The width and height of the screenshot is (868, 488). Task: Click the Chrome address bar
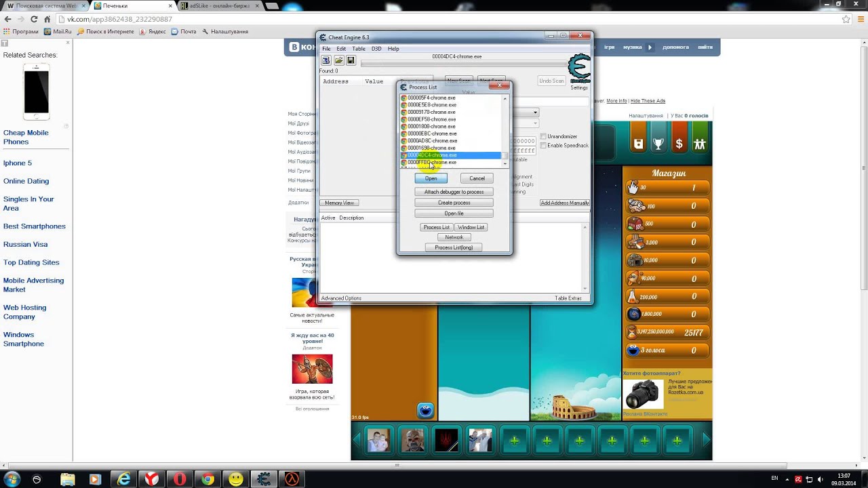[x=448, y=20]
